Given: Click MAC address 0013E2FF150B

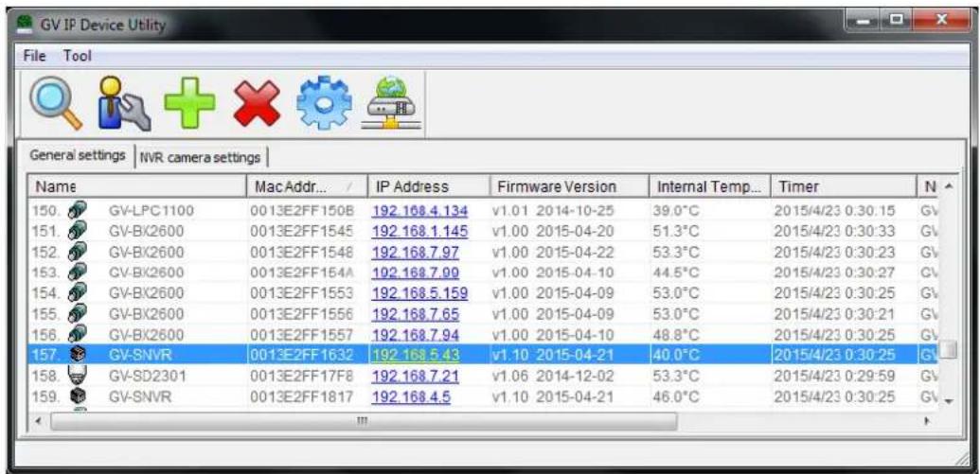Looking at the screenshot, I should pos(302,211).
